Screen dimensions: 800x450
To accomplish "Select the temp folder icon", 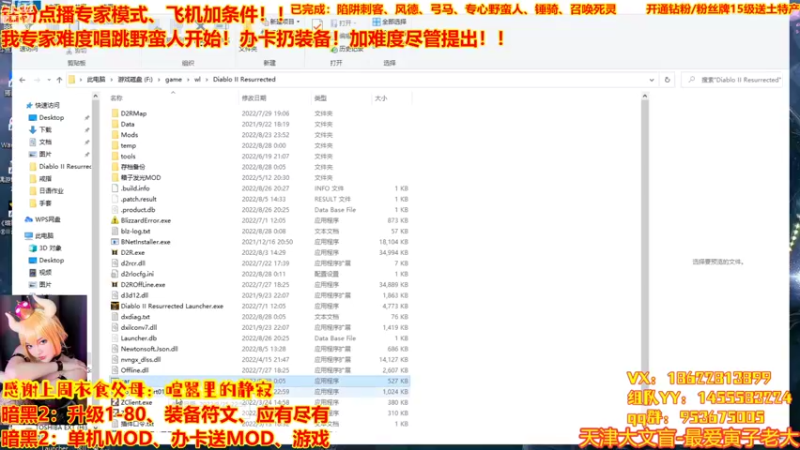I will click(x=115, y=145).
